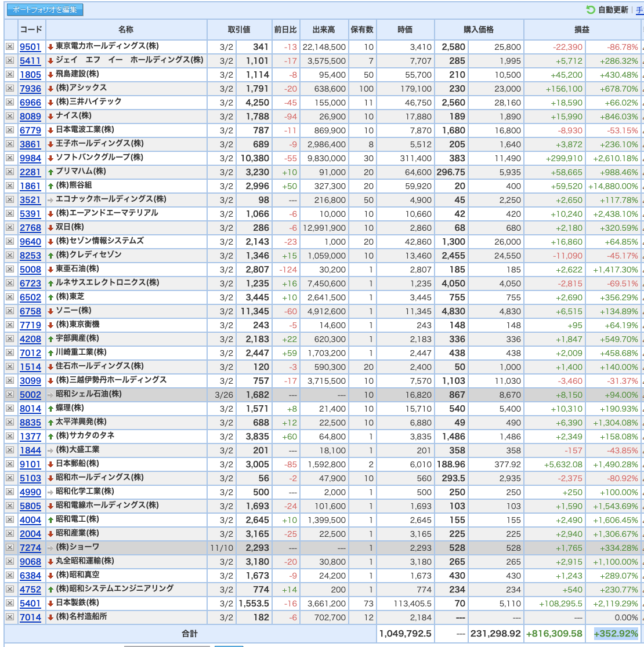Screen dimensions: 644x647
Task: Open stock code 5411 link
Action: [31, 61]
